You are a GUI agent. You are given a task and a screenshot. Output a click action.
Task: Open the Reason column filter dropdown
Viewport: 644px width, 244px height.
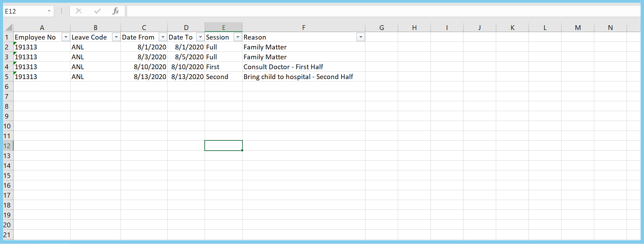(x=361, y=37)
